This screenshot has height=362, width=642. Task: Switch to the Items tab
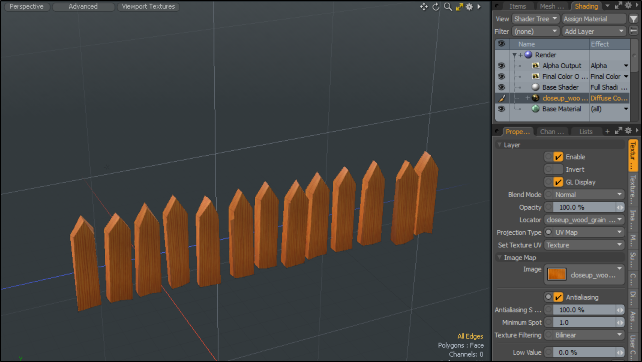(517, 6)
